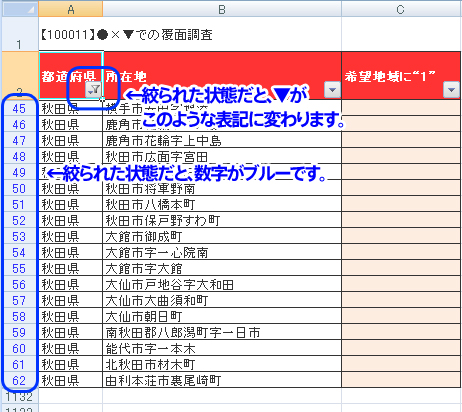Select row header 58
Screen dimensions: 462x412
tap(19, 316)
